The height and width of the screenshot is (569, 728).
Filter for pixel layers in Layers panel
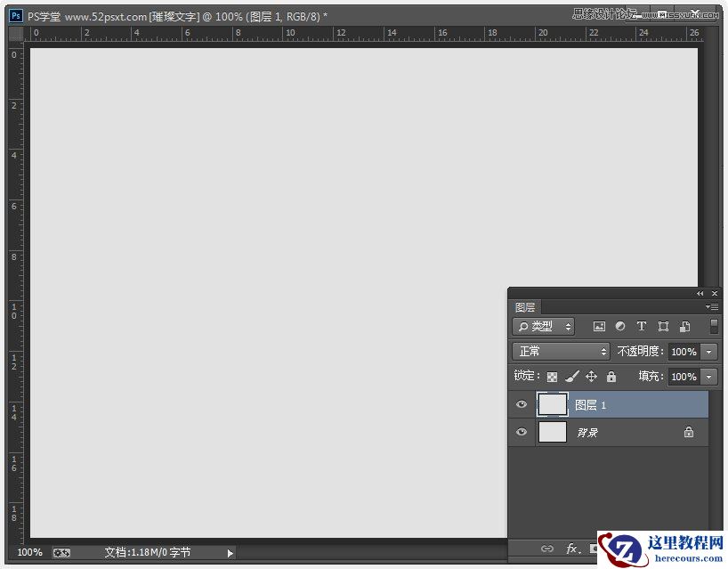(x=601, y=327)
